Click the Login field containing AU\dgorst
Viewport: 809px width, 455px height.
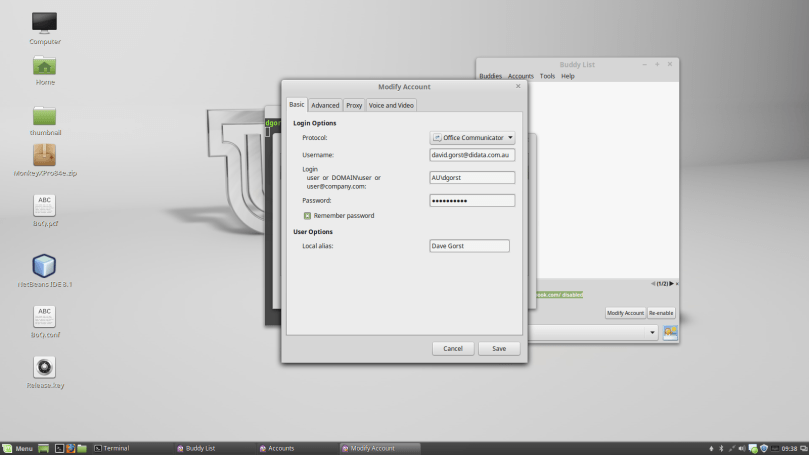click(472, 177)
